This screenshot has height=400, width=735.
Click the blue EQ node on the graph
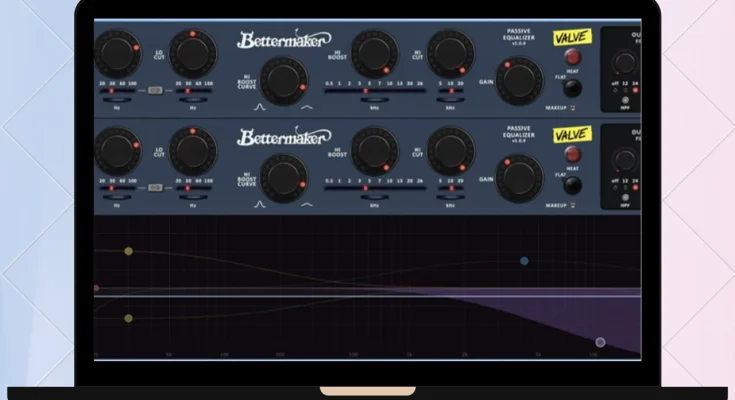pos(524,261)
